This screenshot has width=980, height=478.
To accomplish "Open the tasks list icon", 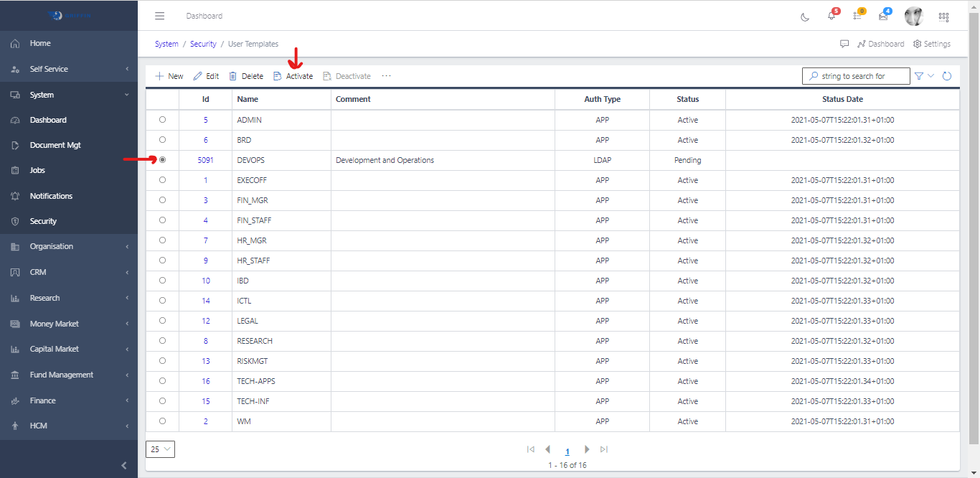I will pos(857,17).
